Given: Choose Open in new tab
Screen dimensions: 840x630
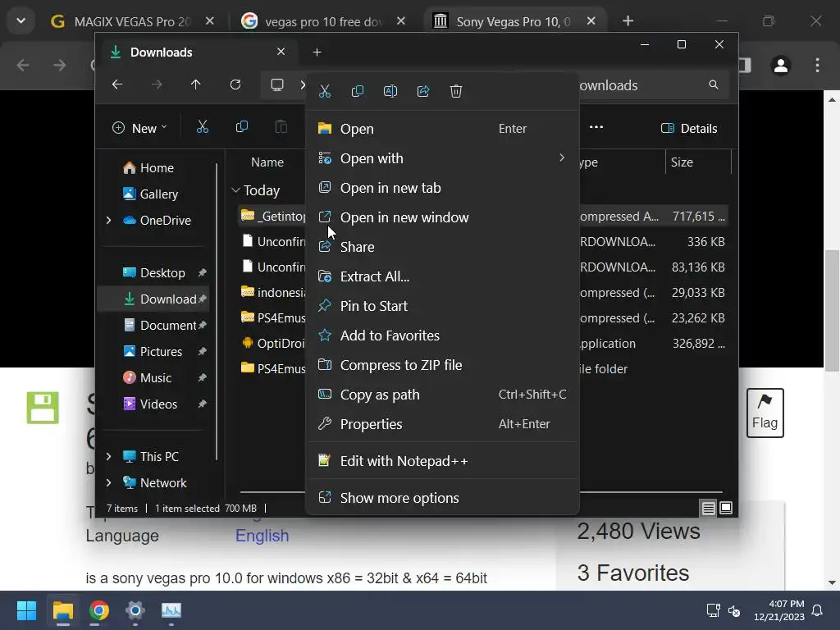Looking at the screenshot, I should pos(442,188).
